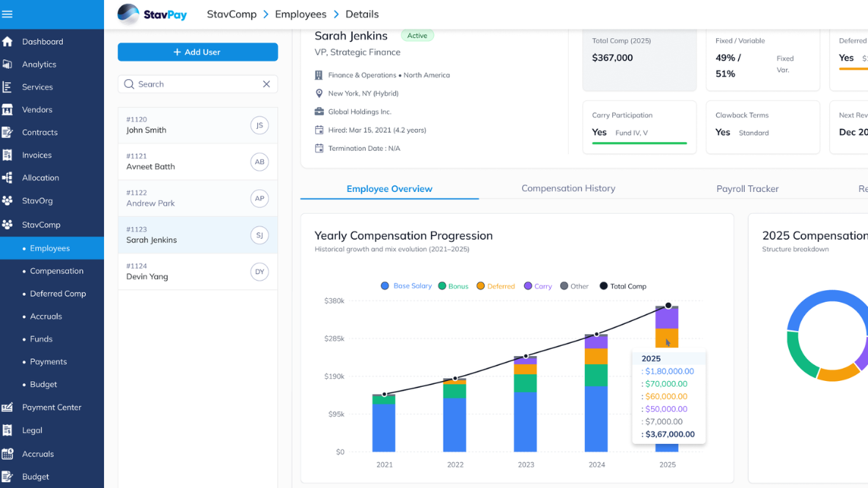Screen dimensions: 868x488
Task: Click the hired date calendar icon
Action: tap(319, 130)
